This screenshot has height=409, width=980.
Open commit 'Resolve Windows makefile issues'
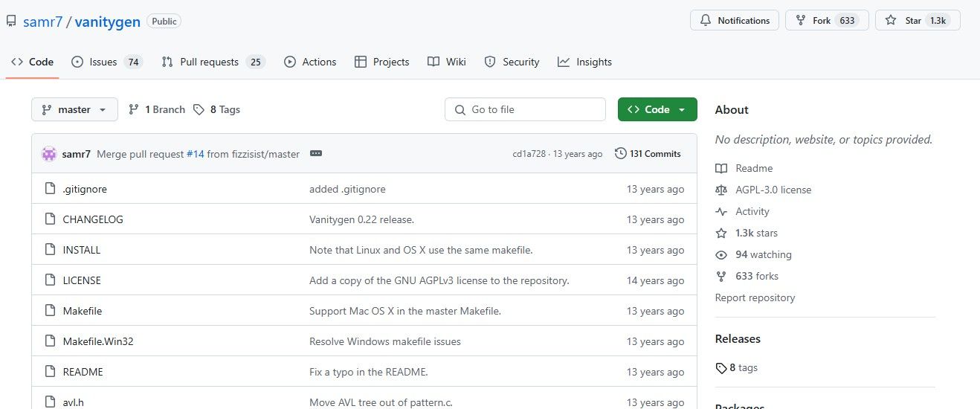click(x=385, y=341)
